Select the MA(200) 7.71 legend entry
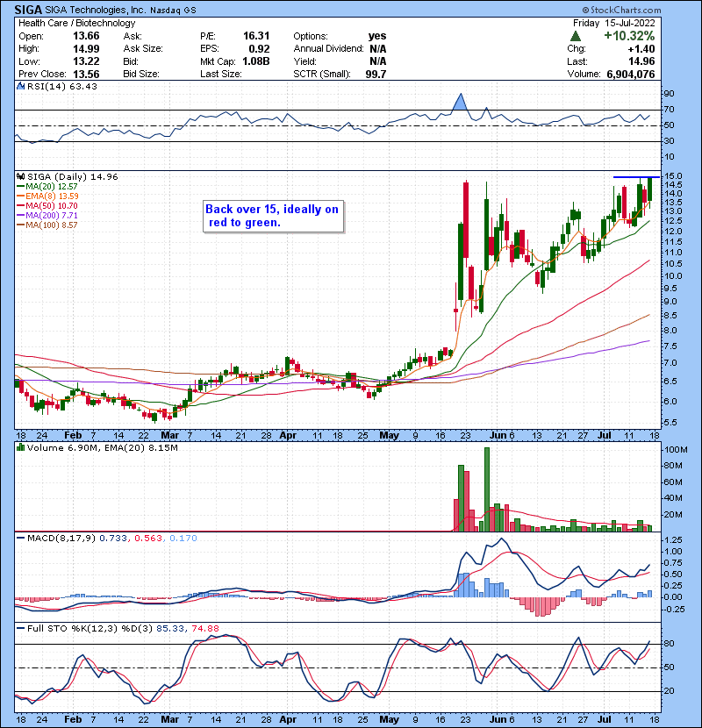Screen dimensions: 702x728 coord(47,216)
